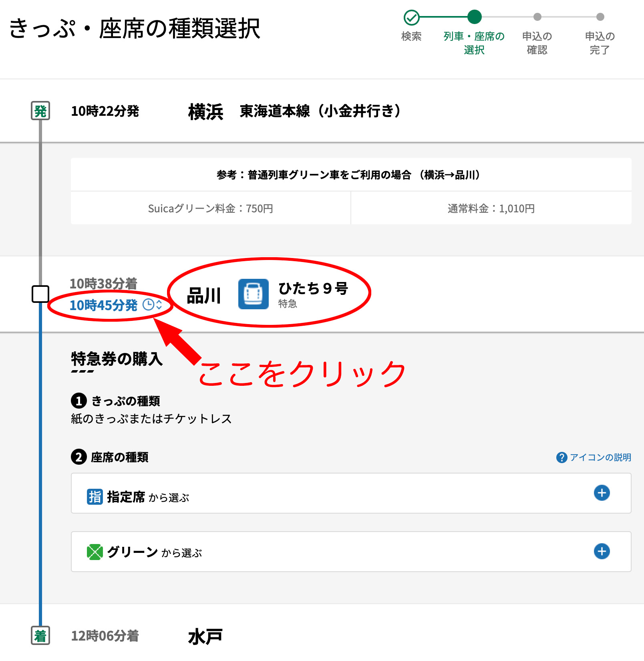This screenshot has height=661, width=644.
Task: Expand 指定席 options with its plus button
Action: point(602,493)
